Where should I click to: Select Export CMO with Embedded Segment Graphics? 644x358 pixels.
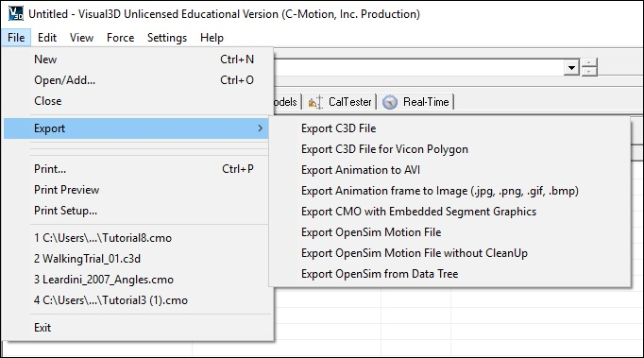(x=449, y=212)
